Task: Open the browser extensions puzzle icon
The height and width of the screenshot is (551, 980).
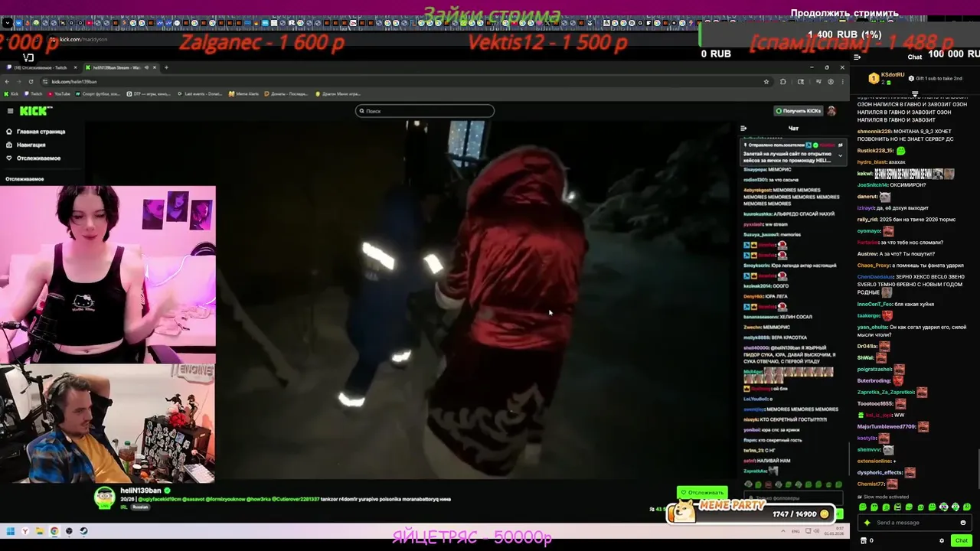Action: [x=783, y=81]
